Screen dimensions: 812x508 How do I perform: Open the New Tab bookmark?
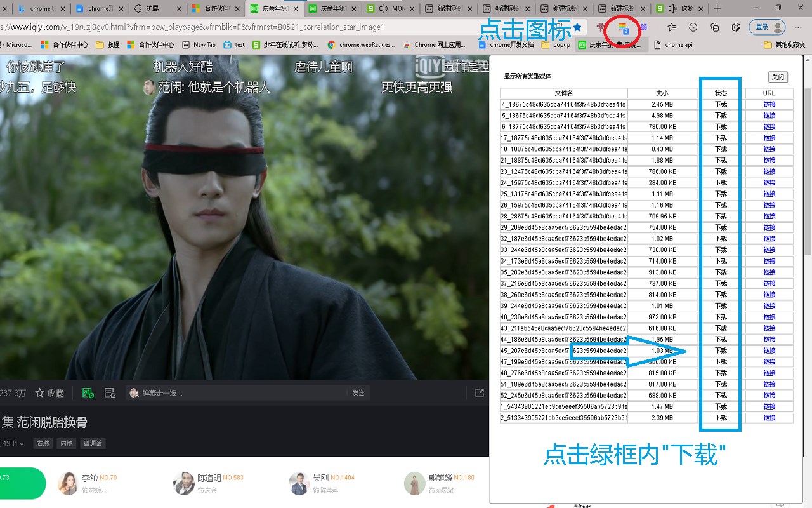click(x=199, y=44)
